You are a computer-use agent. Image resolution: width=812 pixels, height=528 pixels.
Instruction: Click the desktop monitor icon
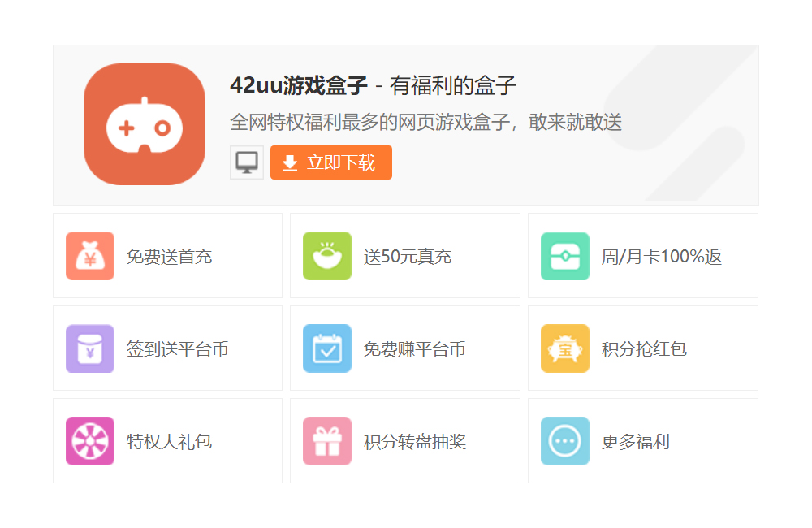pyautogui.click(x=247, y=162)
